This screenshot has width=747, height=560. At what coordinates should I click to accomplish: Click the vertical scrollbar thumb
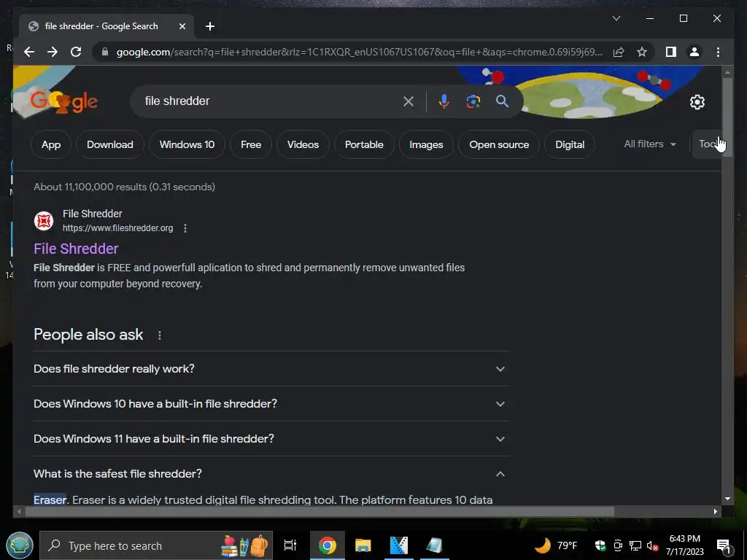coord(727,116)
